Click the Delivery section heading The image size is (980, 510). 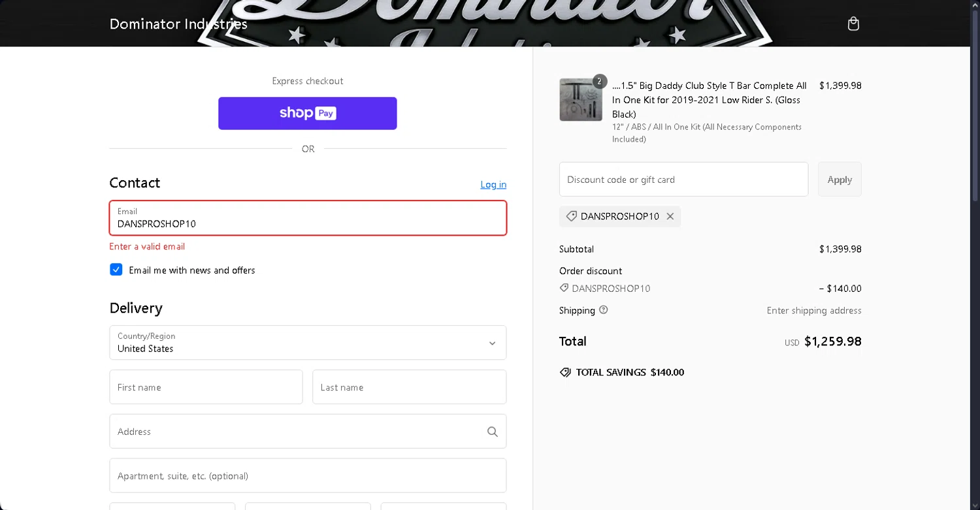coord(136,308)
